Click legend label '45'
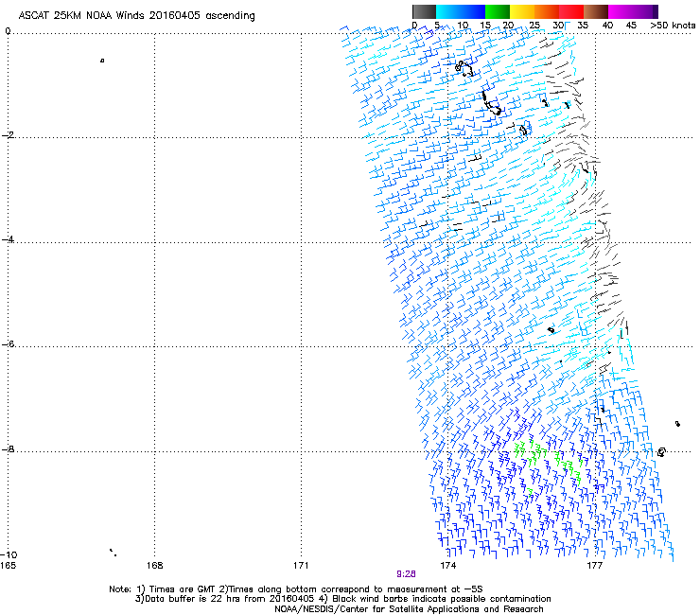This screenshot has width=700, height=615. [631, 26]
